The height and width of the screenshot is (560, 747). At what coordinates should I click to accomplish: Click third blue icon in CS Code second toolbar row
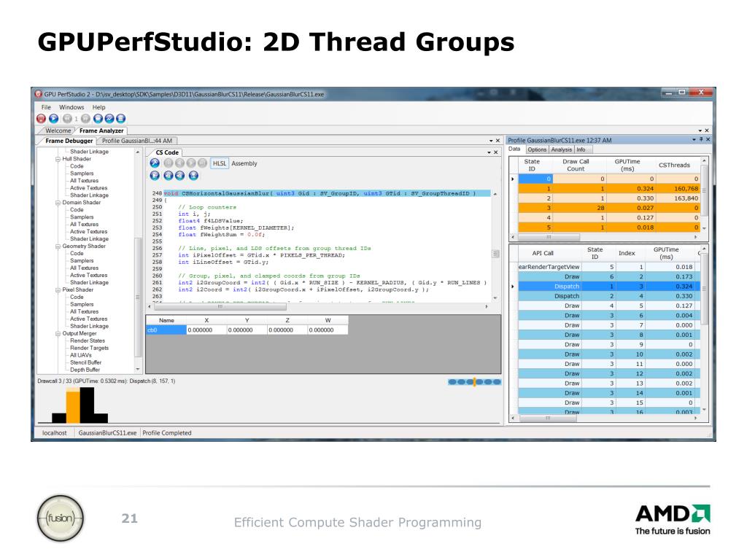click(x=179, y=175)
